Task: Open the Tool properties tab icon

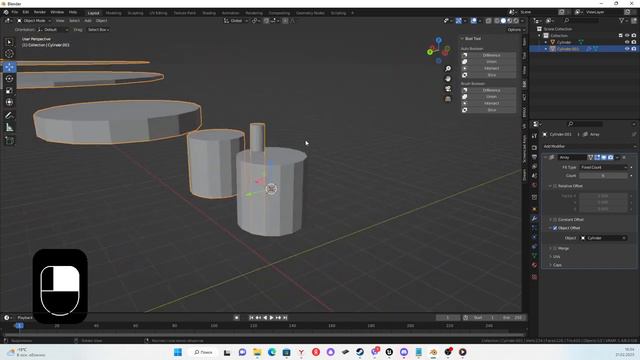Action: [534, 136]
